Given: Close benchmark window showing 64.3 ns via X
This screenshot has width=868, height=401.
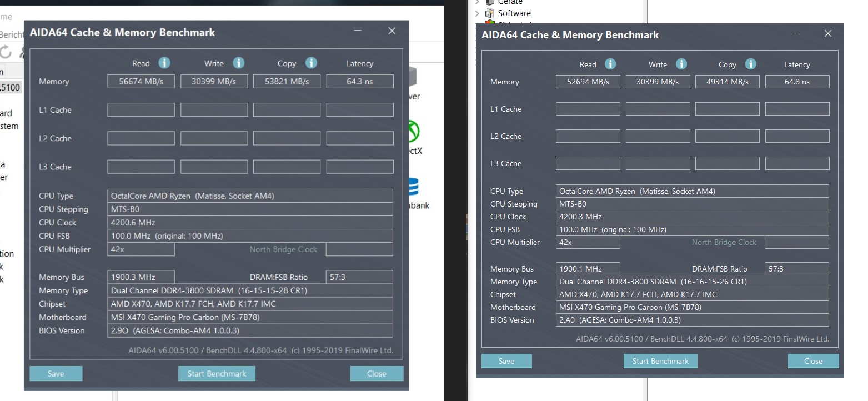Looking at the screenshot, I should (392, 31).
